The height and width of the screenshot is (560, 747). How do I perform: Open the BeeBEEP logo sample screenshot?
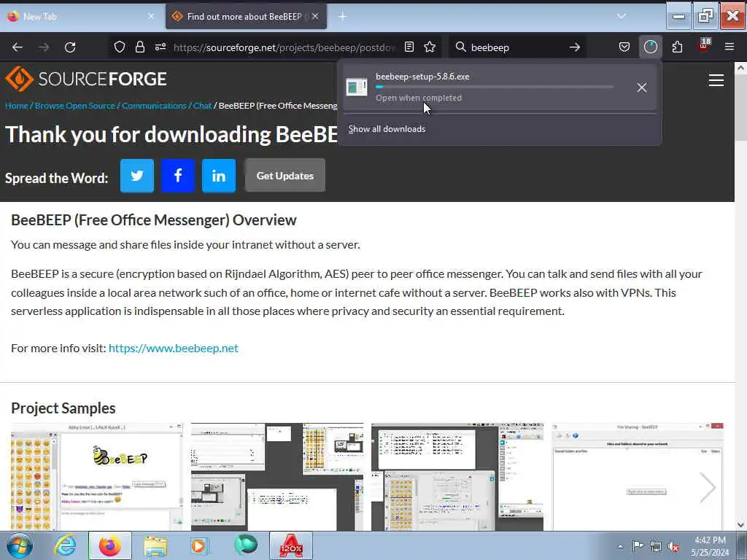[97, 477]
